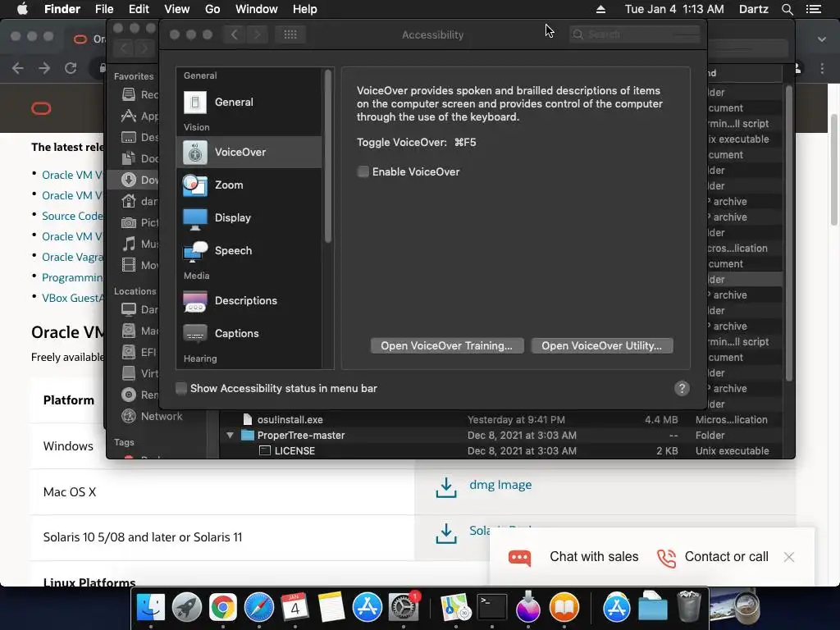
Task: Open the Display accessibility pane
Action: [x=249, y=217]
